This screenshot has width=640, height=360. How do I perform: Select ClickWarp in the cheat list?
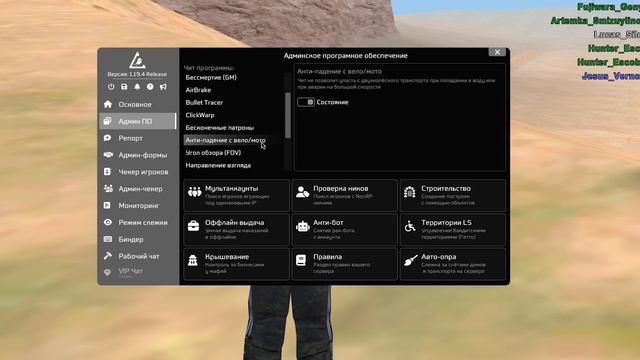(x=200, y=115)
